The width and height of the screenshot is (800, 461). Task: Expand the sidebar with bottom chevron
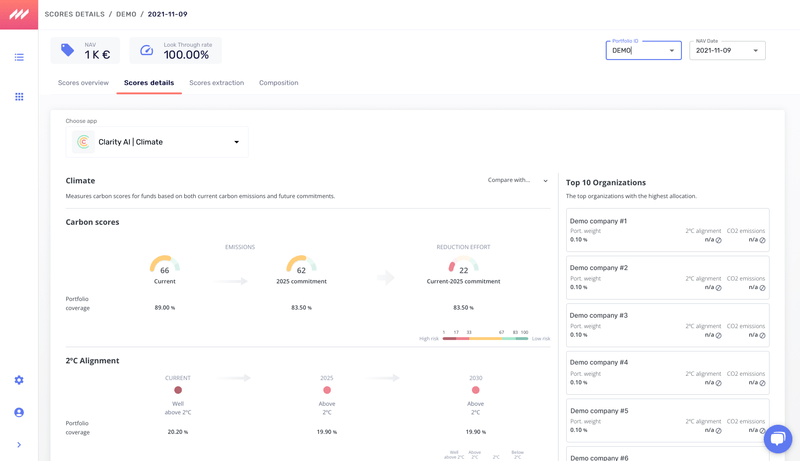[x=19, y=445]
